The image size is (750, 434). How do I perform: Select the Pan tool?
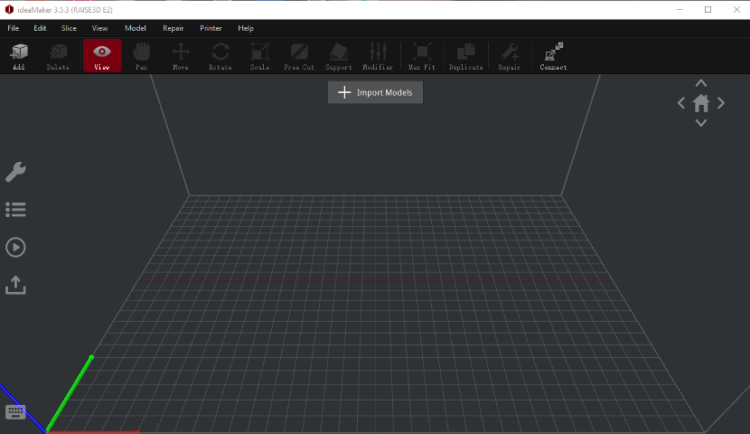pos(141,55)
